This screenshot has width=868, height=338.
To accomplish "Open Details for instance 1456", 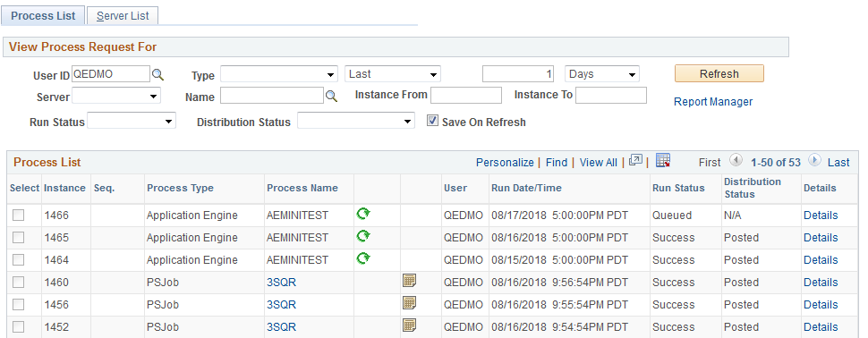I will pyautogui.click(x=821, y=304).
